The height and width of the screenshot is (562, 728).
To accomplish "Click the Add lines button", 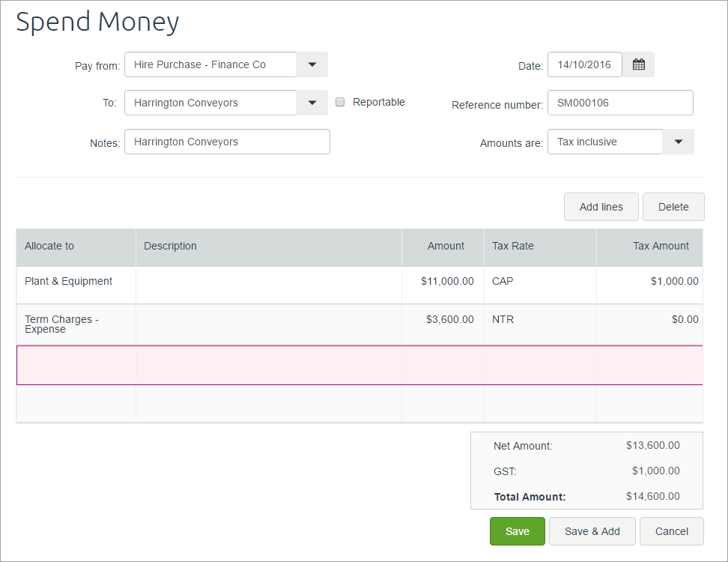I will point(601,207).
